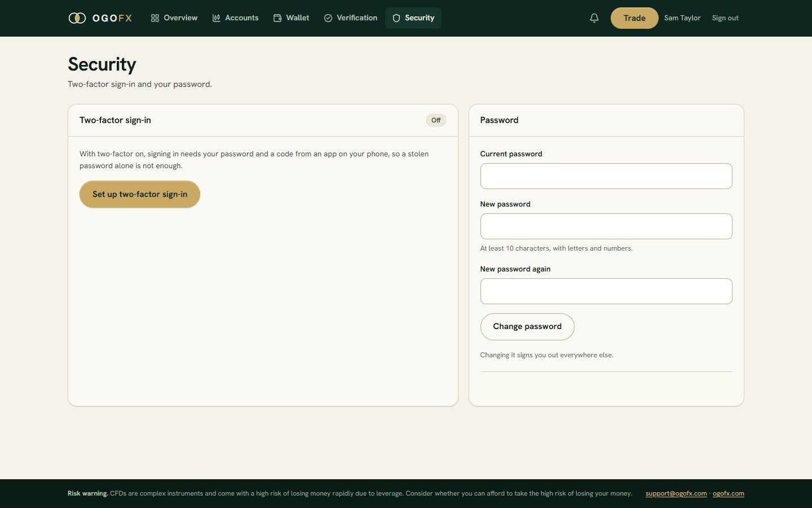
Task: Focus the Current password field
Action: (606, 176)
